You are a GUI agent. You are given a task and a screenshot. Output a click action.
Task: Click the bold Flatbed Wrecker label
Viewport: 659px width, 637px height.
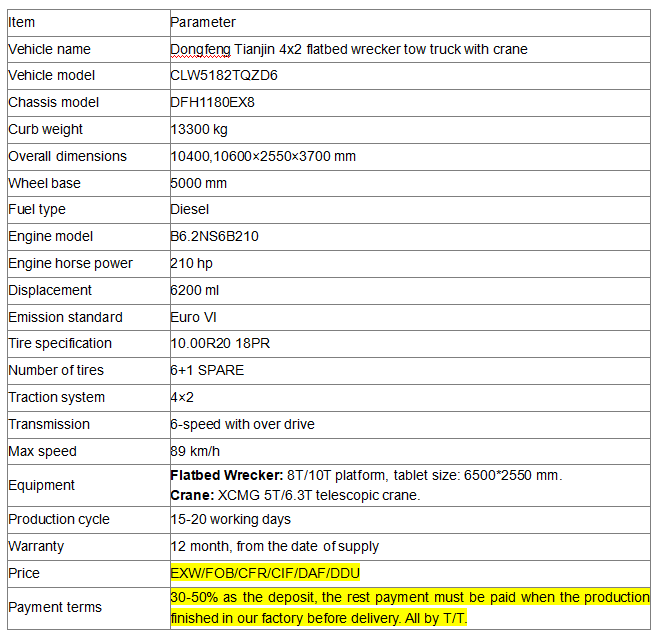227,475
